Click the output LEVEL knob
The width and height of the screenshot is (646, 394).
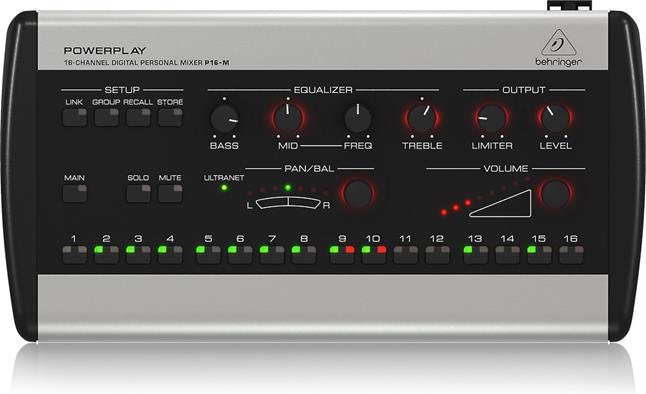coord(555,118)
